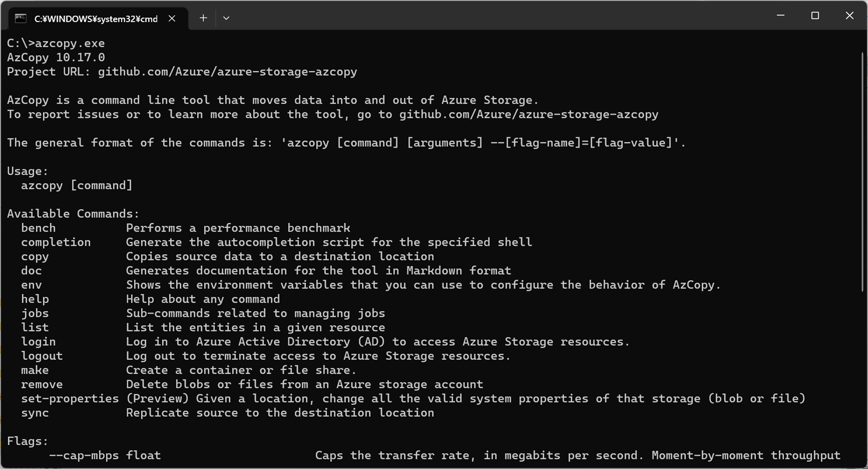This screenshot has height=469, width=868.
Task: Open a new tab with the plus button
Action: tap(203, 18)
